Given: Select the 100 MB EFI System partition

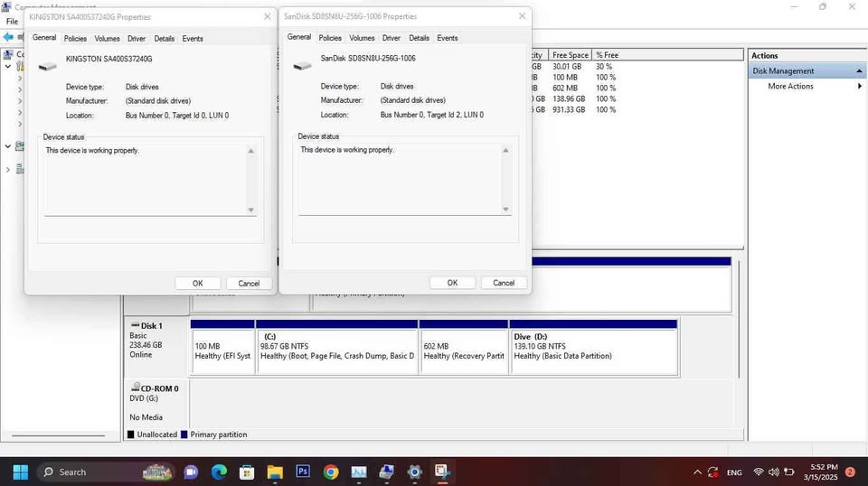Looking at the screenshot, I should [222, 347].
